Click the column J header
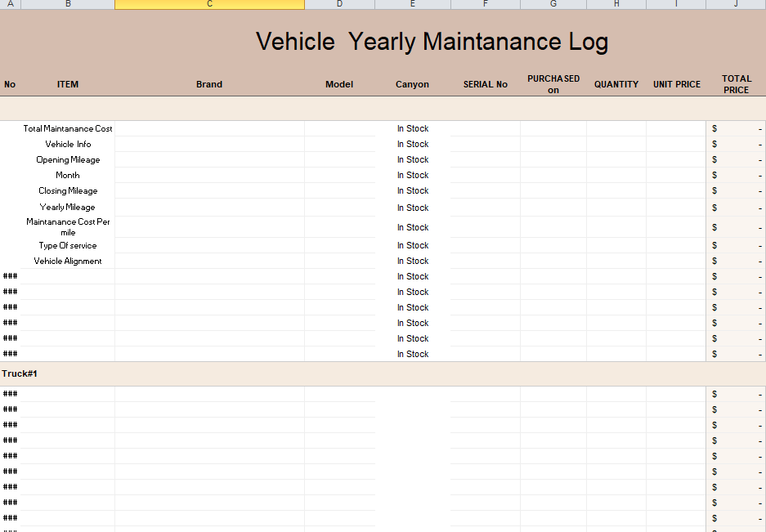 coord(736,4)
